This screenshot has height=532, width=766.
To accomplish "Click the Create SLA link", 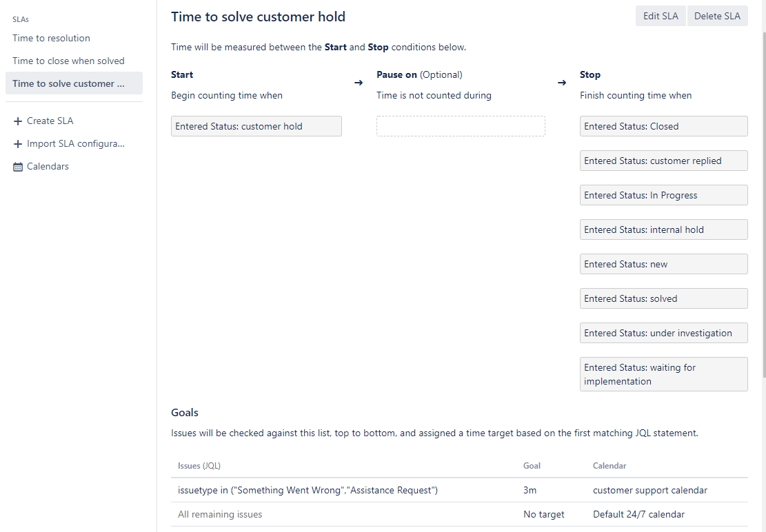I will click(x=50, y=121).
